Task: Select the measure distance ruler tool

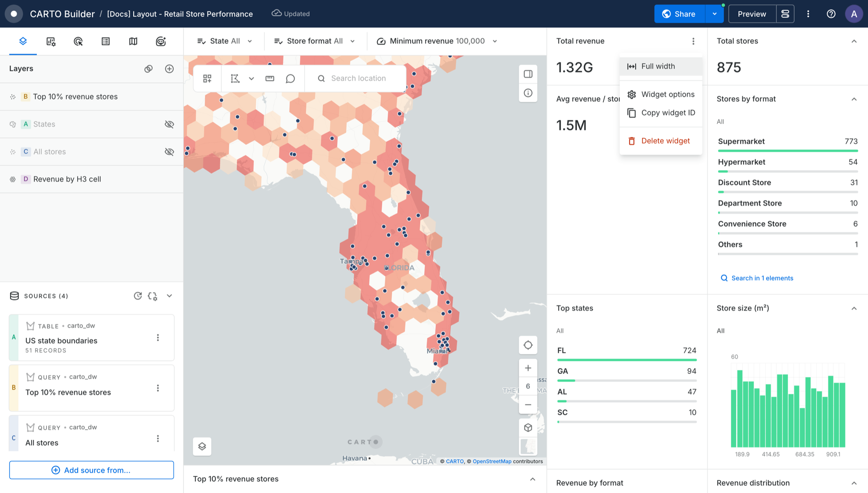Action: 270,78
